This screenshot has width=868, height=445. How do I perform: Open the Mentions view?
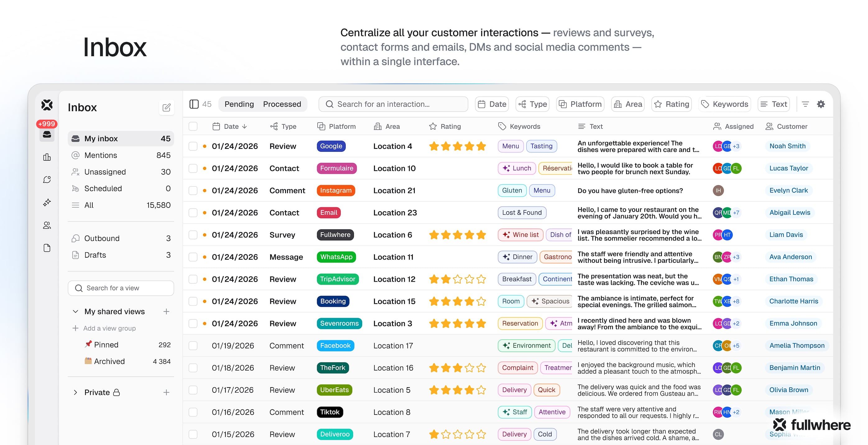click(100, 155)
